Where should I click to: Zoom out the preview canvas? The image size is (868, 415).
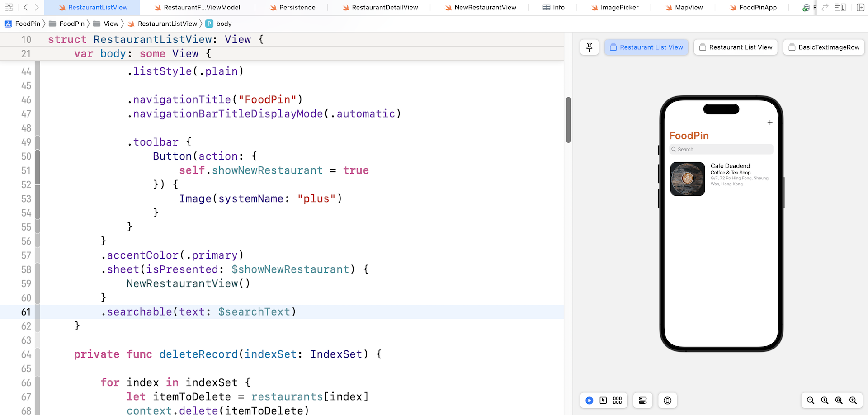(x=810, y=401)
